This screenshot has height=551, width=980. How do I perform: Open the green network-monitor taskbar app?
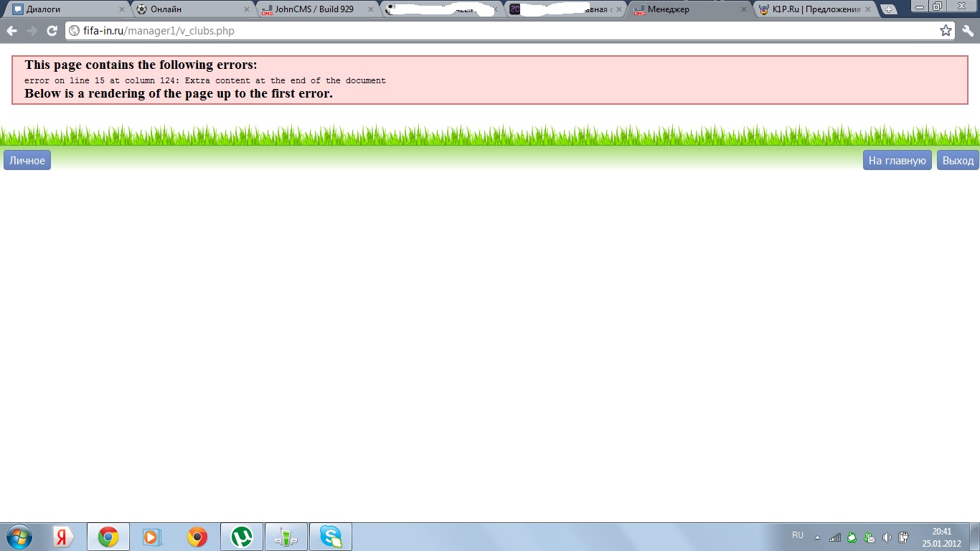[x=286, y=537]
